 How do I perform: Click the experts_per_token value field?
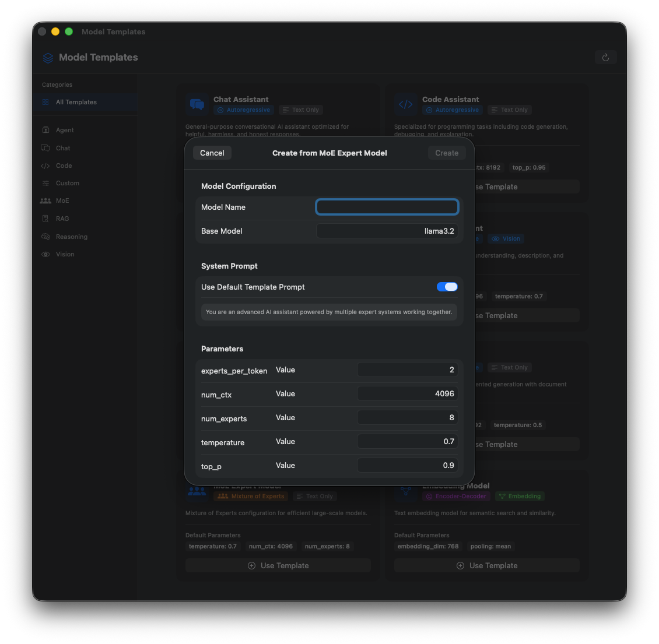[x=407, y=369]
